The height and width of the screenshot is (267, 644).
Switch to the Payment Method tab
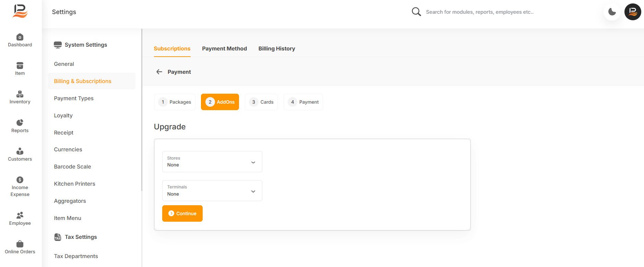pos(225,49)
